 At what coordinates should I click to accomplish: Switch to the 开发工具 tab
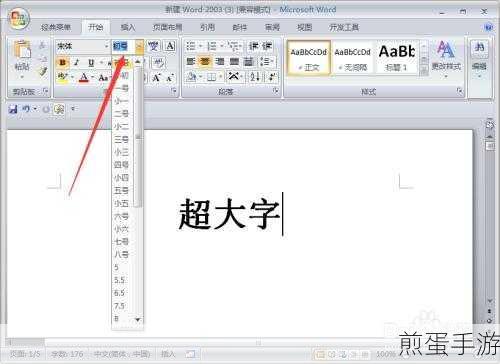(x=344, y=27)
